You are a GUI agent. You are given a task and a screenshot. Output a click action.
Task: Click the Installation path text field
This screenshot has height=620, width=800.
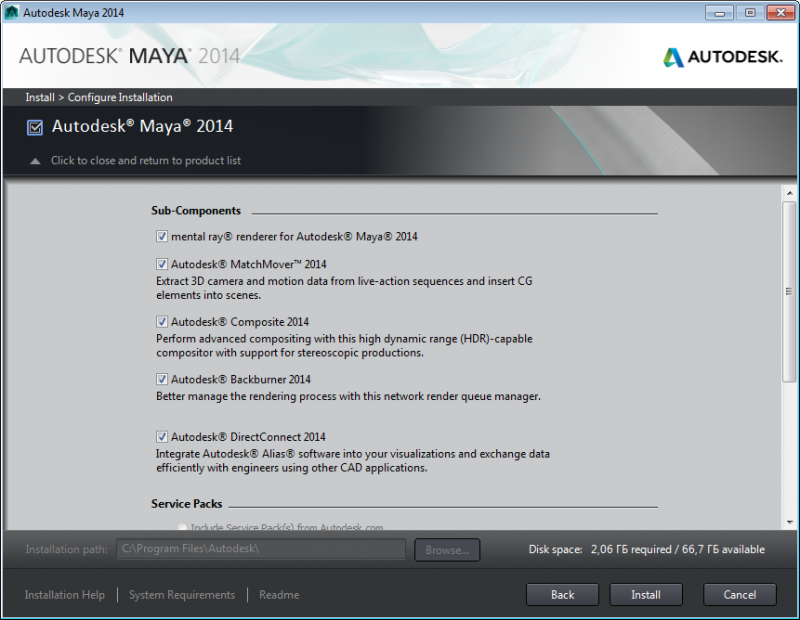pos(260,550)
